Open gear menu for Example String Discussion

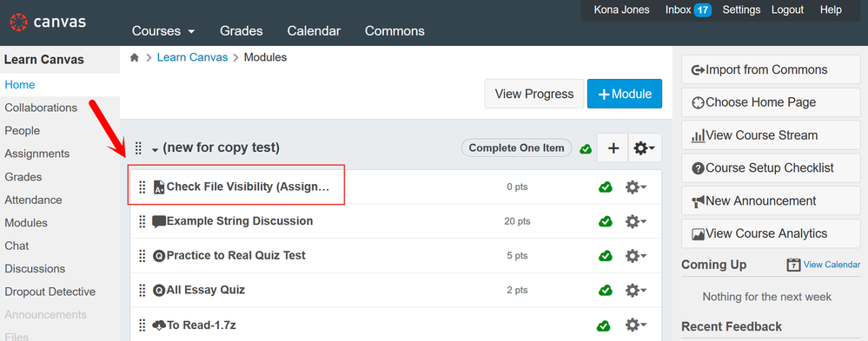[635, 221]
